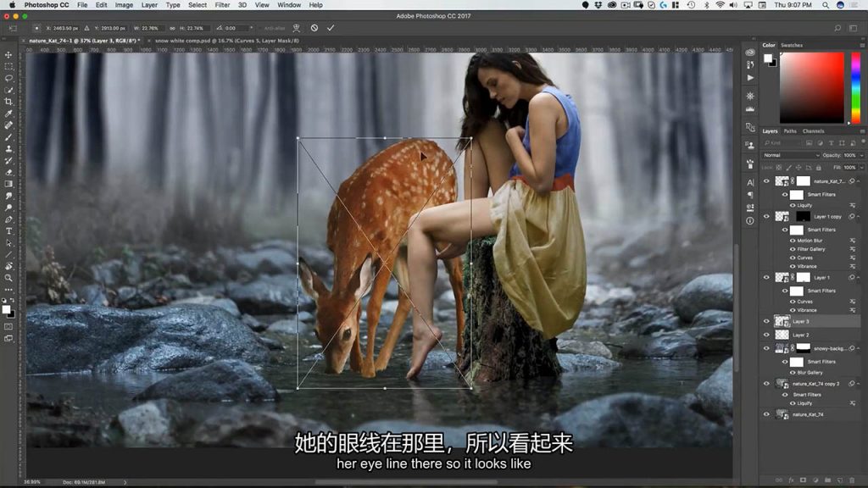
Task: Select the Move tool
Action: point(8,55)
